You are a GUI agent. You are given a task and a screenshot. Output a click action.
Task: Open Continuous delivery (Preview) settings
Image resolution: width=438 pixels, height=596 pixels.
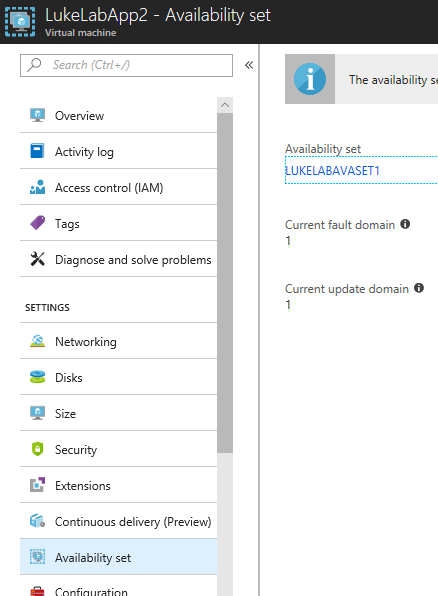pyautogui.click(x=118, y=521)
